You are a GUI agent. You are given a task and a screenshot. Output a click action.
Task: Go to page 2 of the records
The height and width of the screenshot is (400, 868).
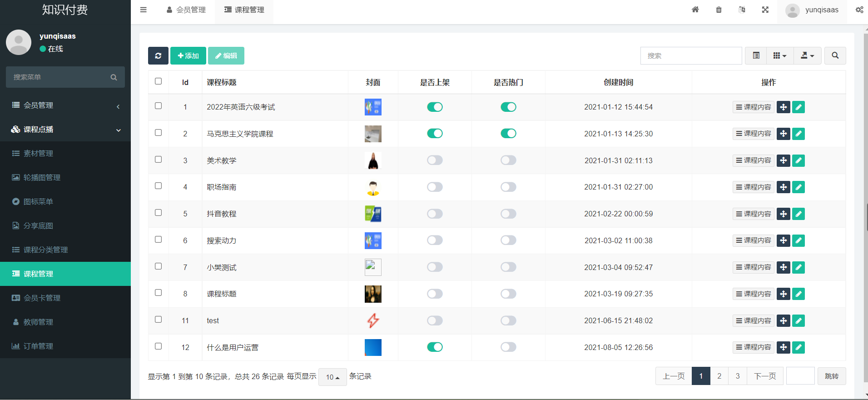point(719,376)
